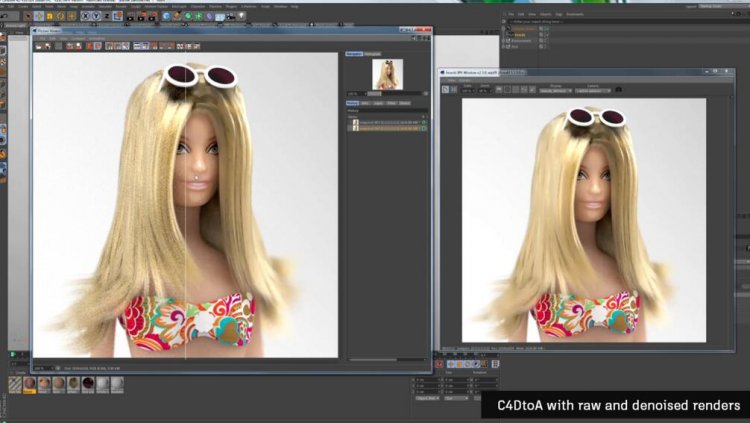Click the camera object icon in toolbar
The image size is (750, 423).
click(x=231, y=16)
